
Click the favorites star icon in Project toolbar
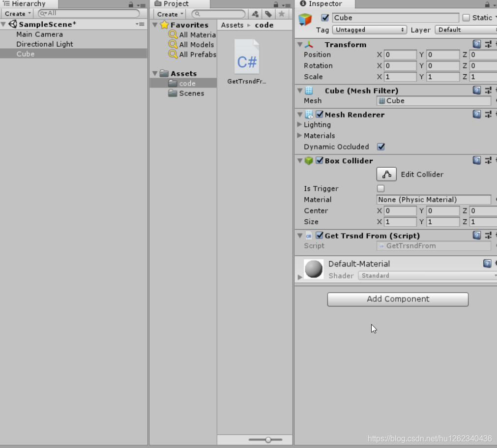(282, 14)
